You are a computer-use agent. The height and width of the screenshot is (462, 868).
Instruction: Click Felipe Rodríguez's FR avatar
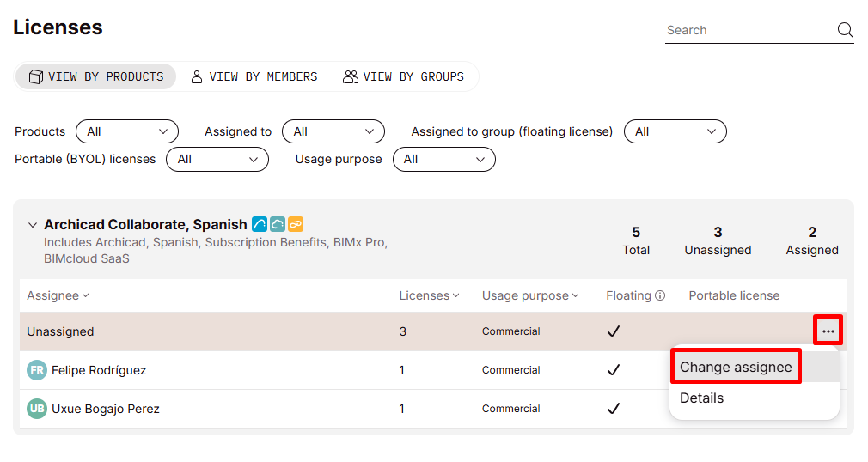pos(37,370)
